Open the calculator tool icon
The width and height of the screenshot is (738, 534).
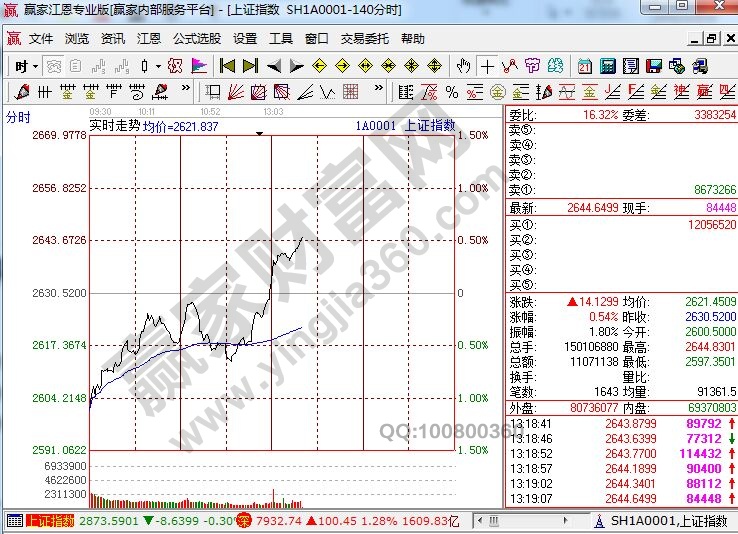pos(607,66)
